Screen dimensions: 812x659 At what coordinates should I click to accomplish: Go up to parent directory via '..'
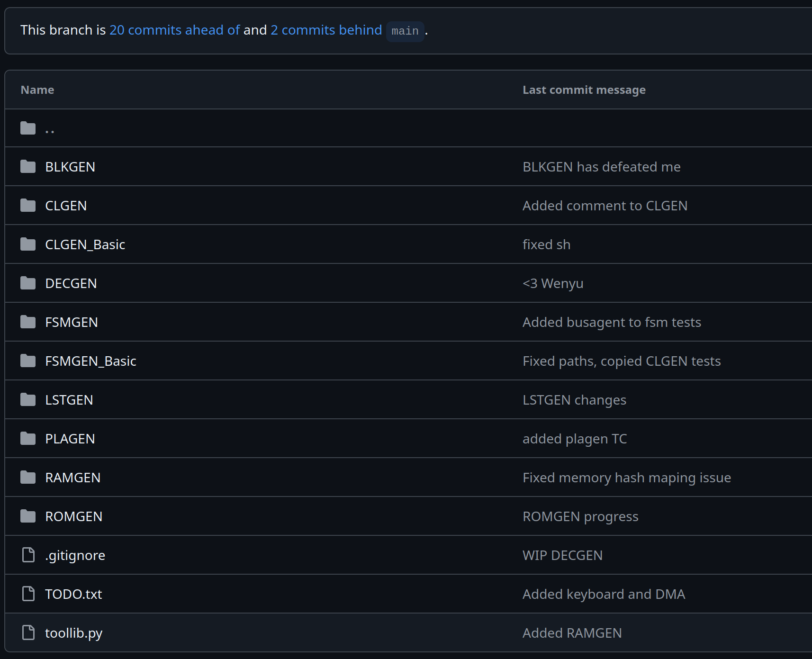coord(50,128)
